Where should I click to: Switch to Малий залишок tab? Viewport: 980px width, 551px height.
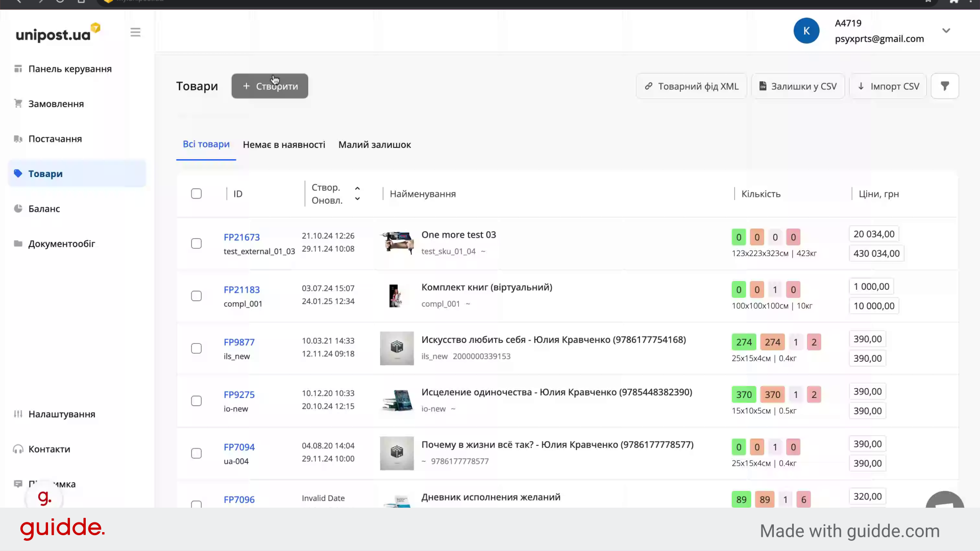(375, 145)
